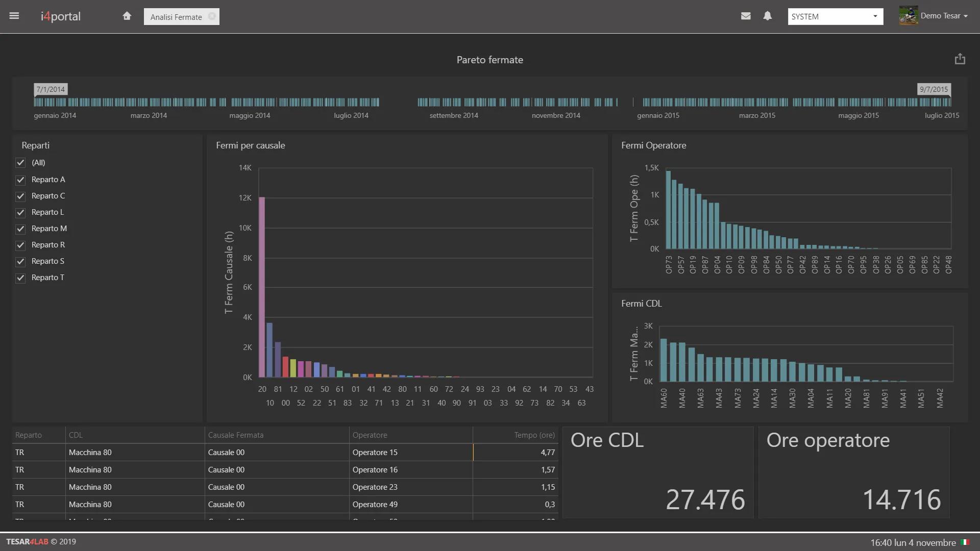Click the export share icon
980x551 pixels.
(960, 59)
